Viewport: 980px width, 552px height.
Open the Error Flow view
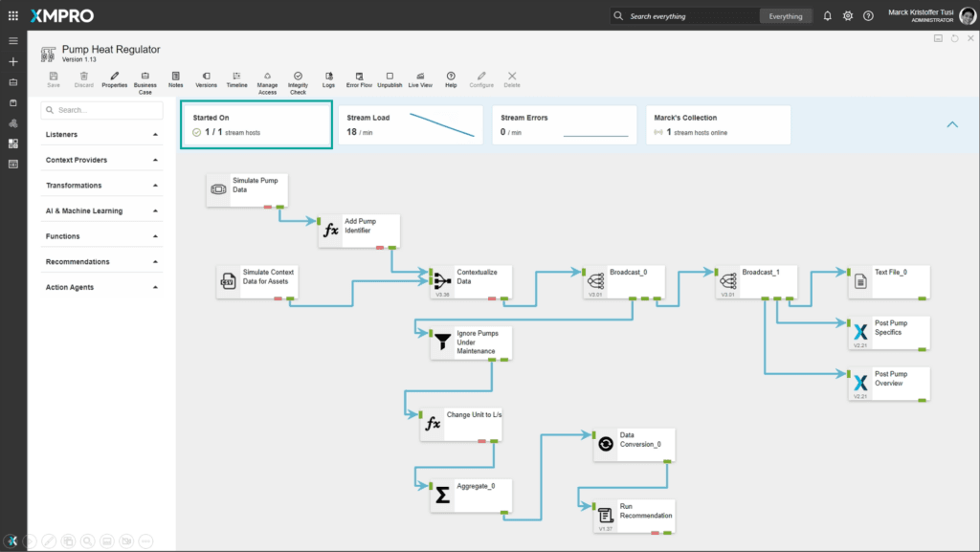[x=359, y=76]
